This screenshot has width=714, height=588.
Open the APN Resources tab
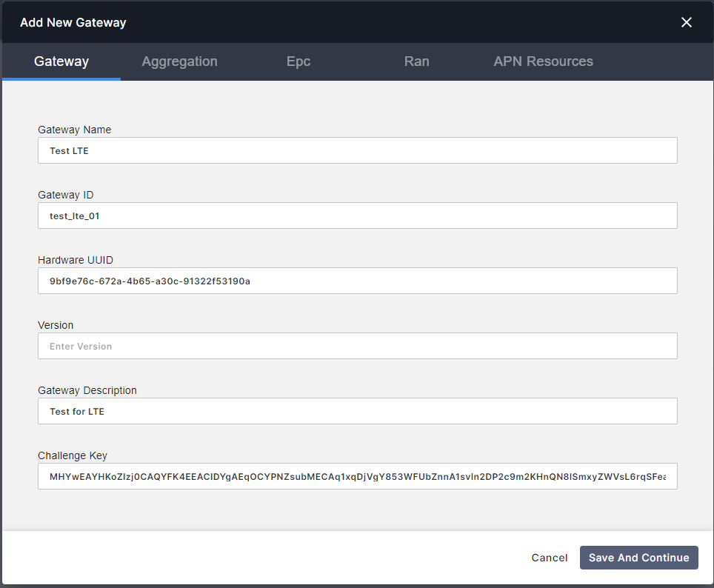(x=543, y=61)
